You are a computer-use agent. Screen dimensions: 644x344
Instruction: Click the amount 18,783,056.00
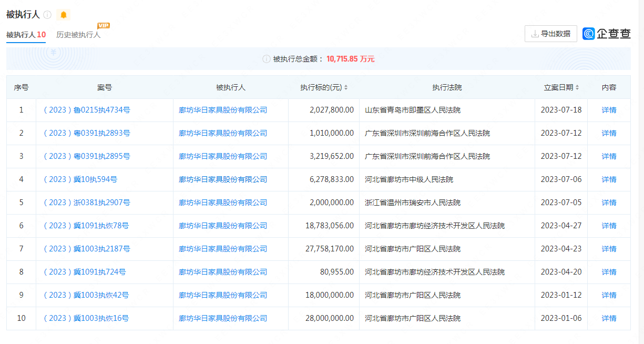(330, 226)
